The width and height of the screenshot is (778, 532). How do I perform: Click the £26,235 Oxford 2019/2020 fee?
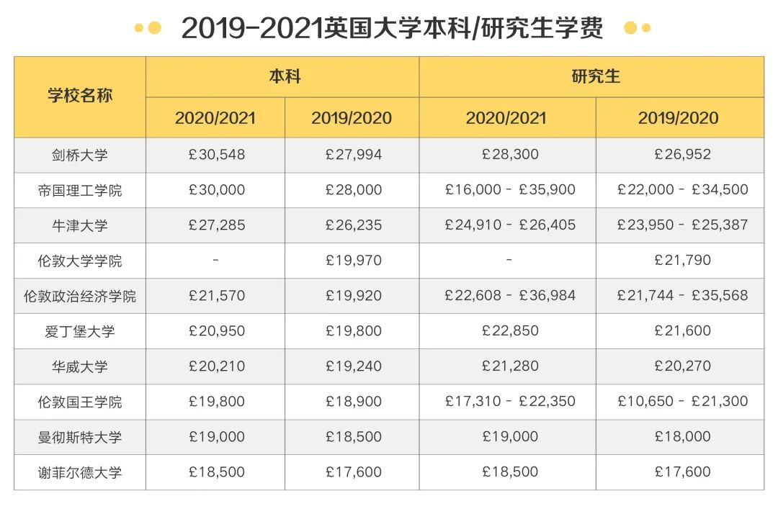click(352, 225)
